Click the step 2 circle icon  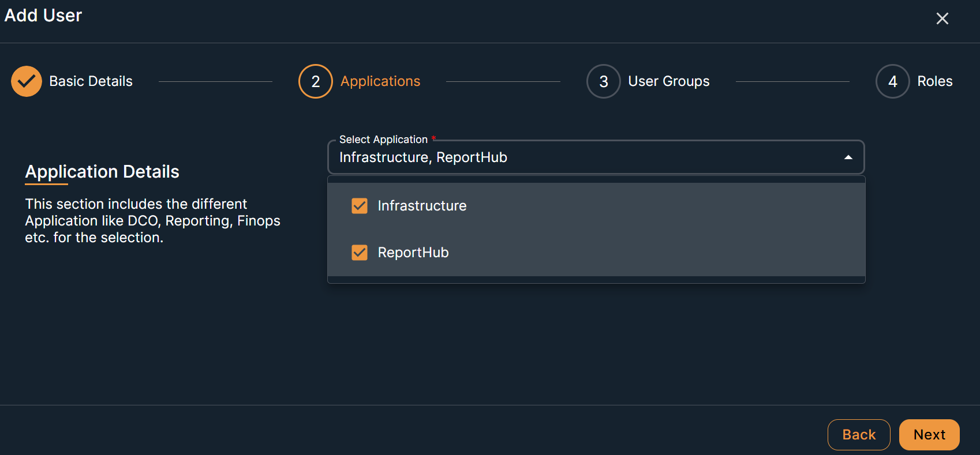coord(315,81)
